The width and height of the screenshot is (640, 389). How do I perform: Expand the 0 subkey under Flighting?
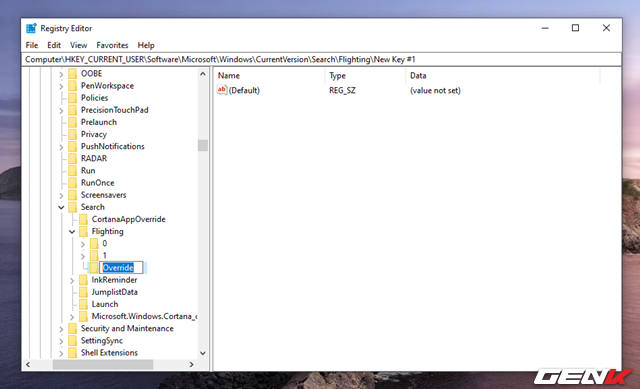click(x=83, y=244)
